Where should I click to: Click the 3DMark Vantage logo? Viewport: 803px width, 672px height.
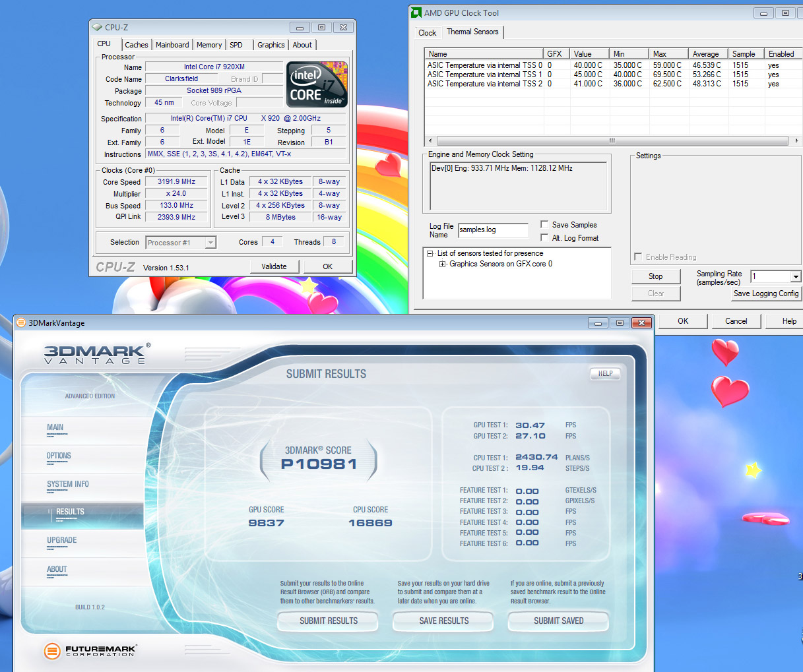[x=97, y=353]
